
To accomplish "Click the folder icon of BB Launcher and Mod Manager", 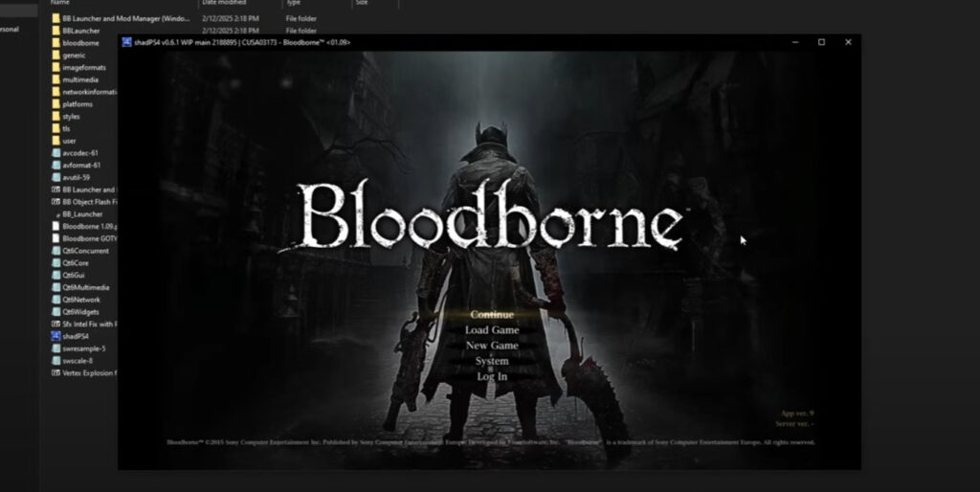I will pyautogui.click(x=56, y=19).
